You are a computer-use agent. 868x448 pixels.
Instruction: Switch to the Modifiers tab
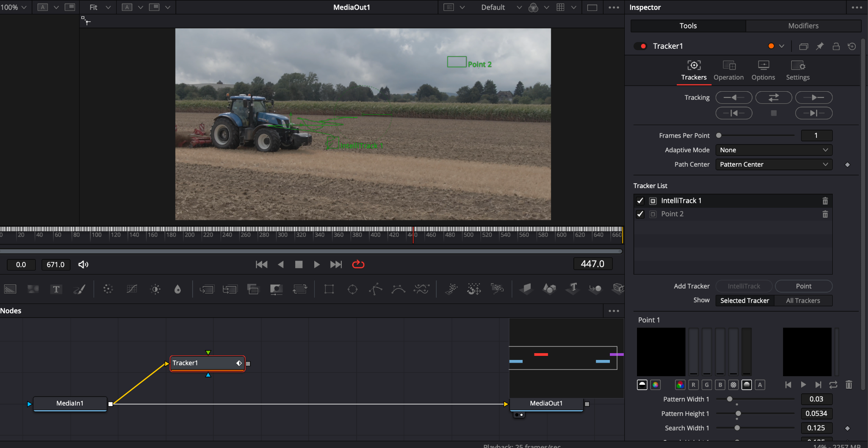803,26
